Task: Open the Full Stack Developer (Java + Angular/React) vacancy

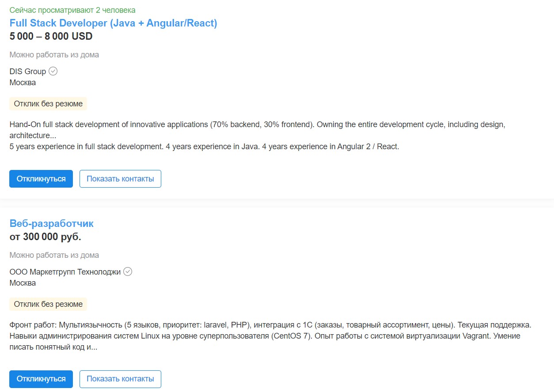Action: [x=113, y=23]
